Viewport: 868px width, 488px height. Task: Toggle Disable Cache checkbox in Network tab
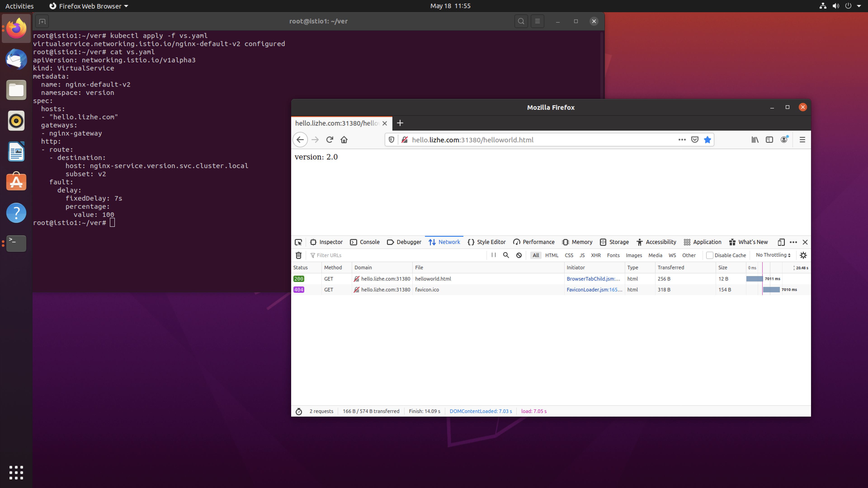coord(709,255)
